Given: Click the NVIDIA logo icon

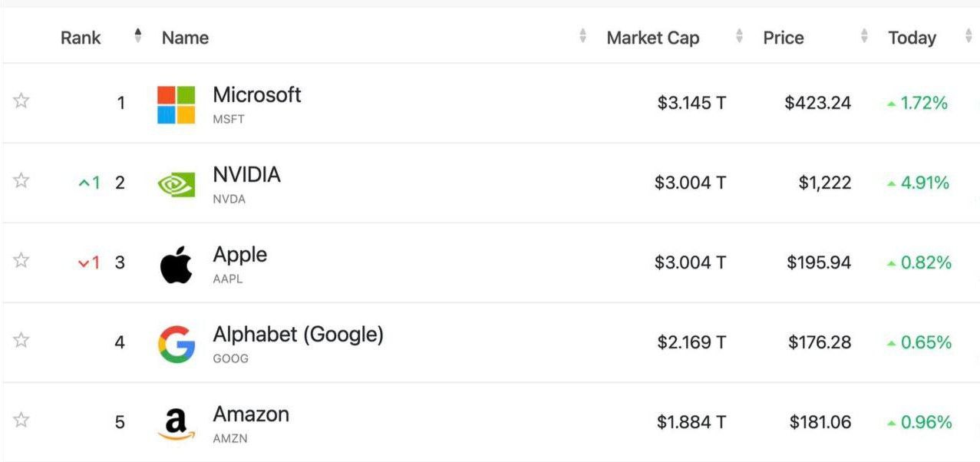Looking at the screenshot, I should (176, 184).
